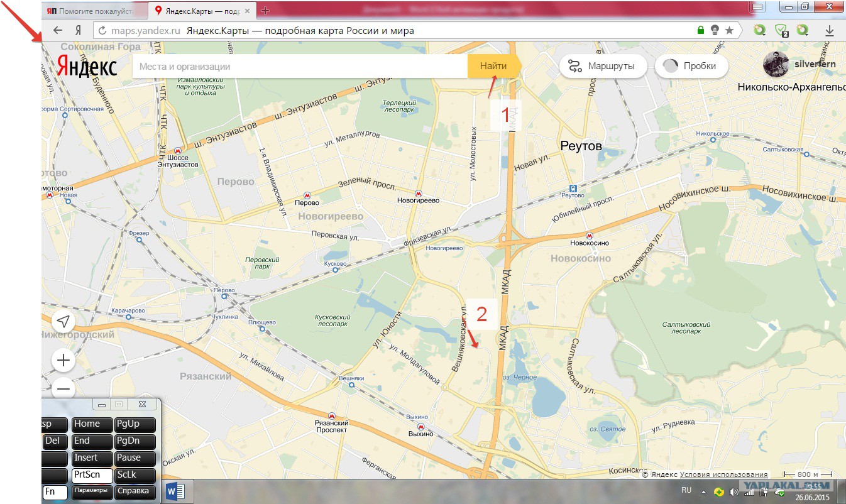Switch to the Помогите пожалуйста tab
Viewport: 846px width, 504px height.
pos(95,10)
